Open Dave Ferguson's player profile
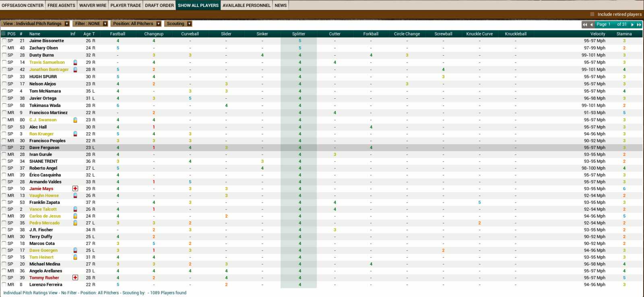The image size is (644, 297). 44,148
